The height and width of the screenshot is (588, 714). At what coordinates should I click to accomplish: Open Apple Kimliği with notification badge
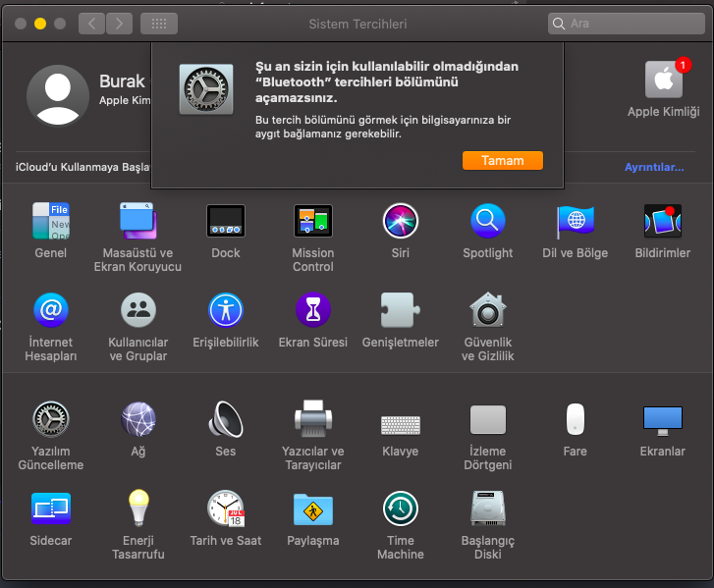663,81
